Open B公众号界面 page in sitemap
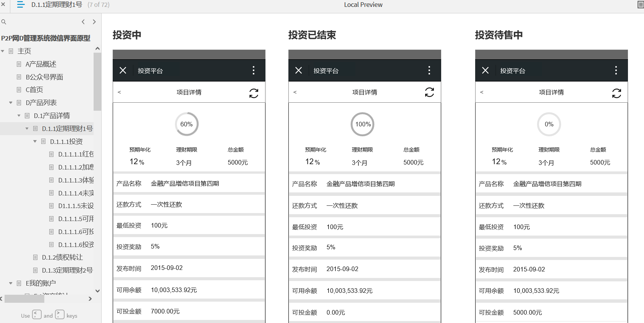The height and width of the screenshot is (323, 644). (x=44, y=77)
